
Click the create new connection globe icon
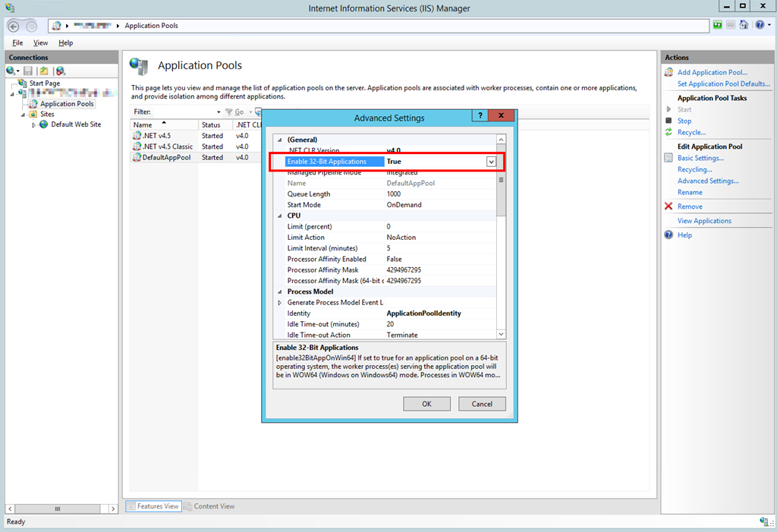click(x=11, y=71)
